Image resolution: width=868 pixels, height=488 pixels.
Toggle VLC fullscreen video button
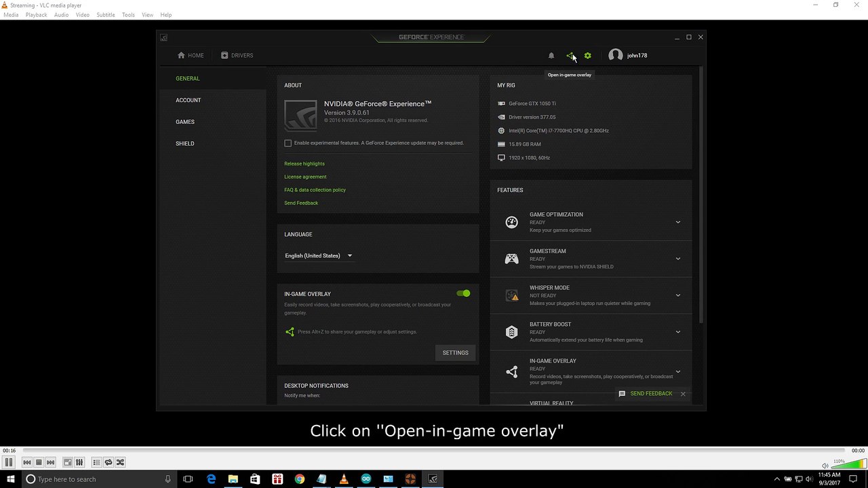point(67,462)
